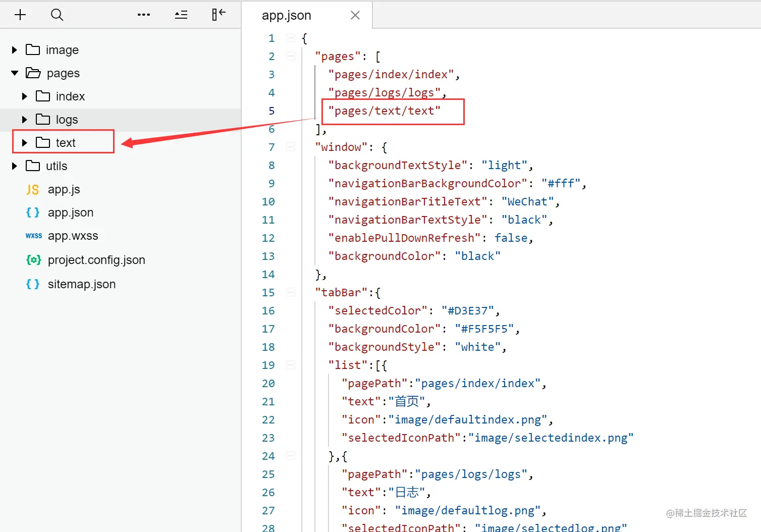Open the project.config.json file name
The width and height of the screenshot is (761, 532).
96,260
